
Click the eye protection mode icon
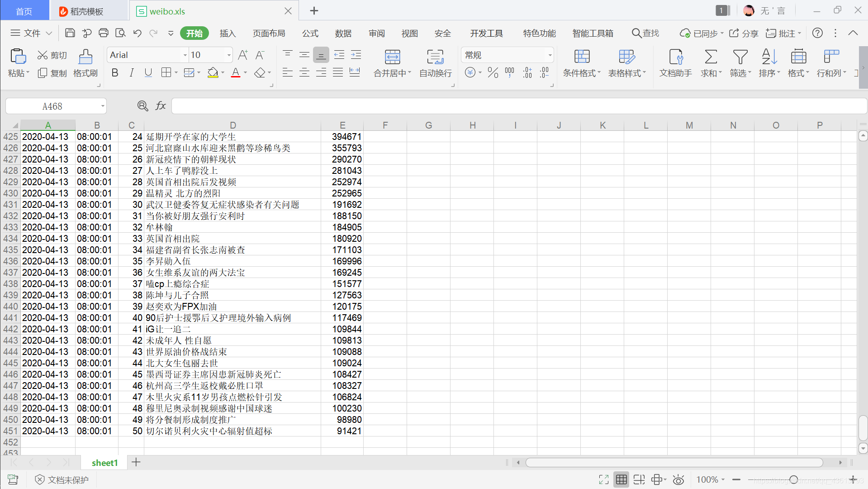[x=678, y=480]
